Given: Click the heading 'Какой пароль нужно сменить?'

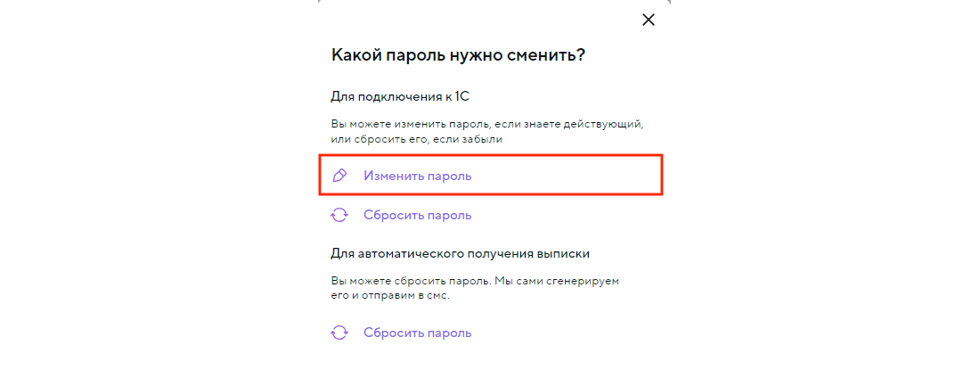Looking at the screenshot, I should (x=458, y=54).
